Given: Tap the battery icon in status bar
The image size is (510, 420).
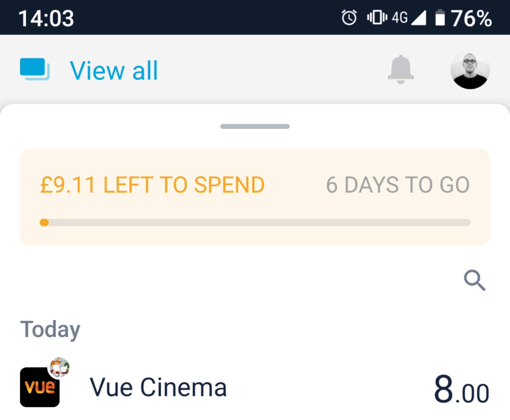Looking at the screenshot, I should pos(440,18).
